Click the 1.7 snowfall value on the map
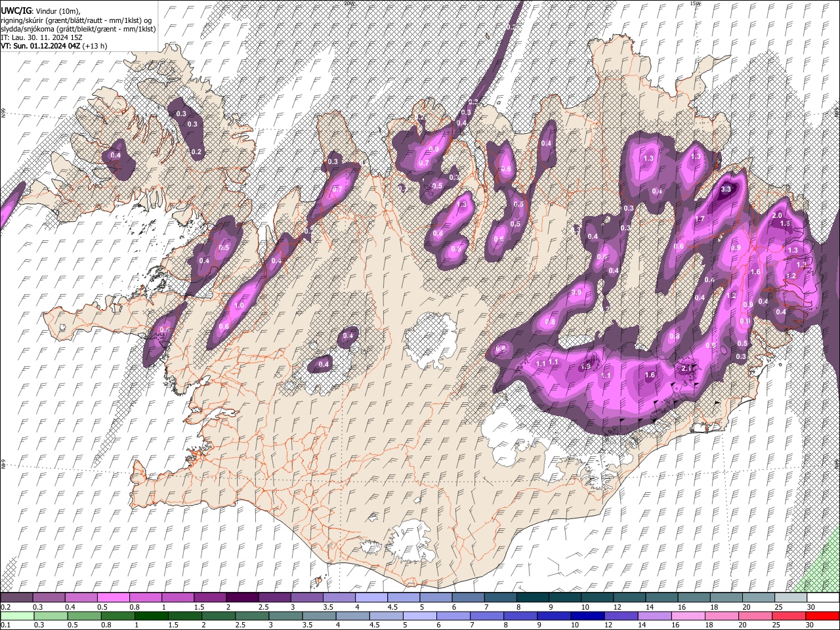 [700, 219]
